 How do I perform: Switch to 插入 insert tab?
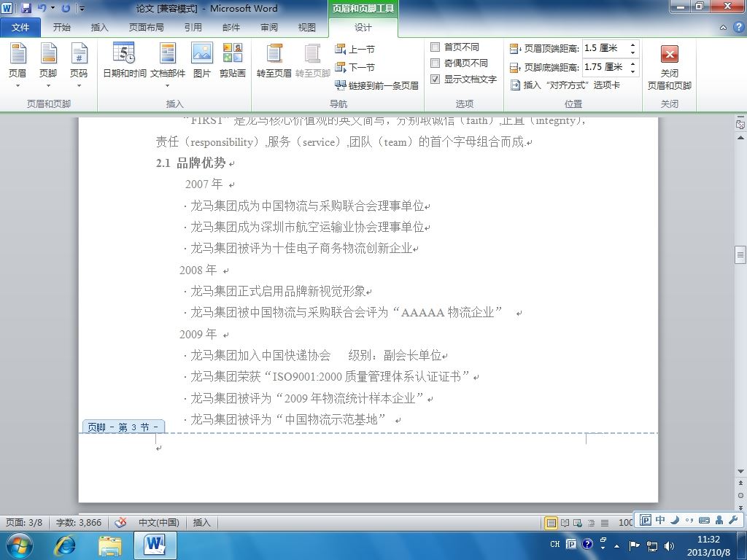(99, 27)
